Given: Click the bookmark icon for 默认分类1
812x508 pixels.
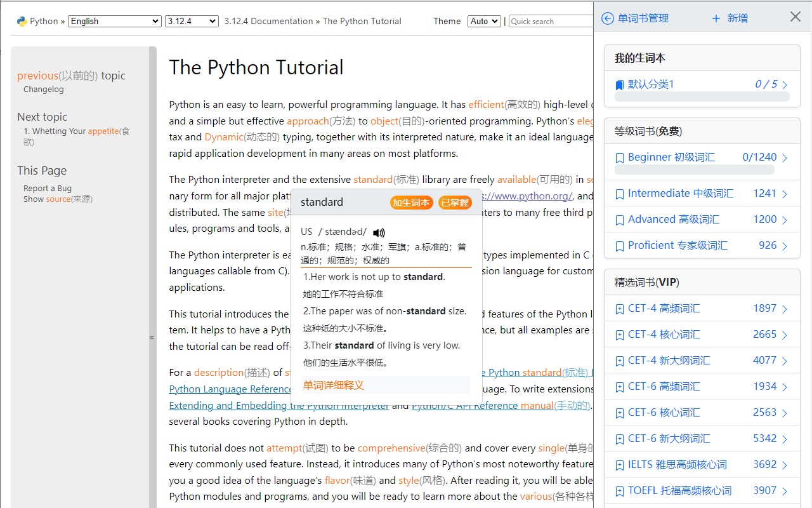Looking at the screenshot, I should point(620,84).
